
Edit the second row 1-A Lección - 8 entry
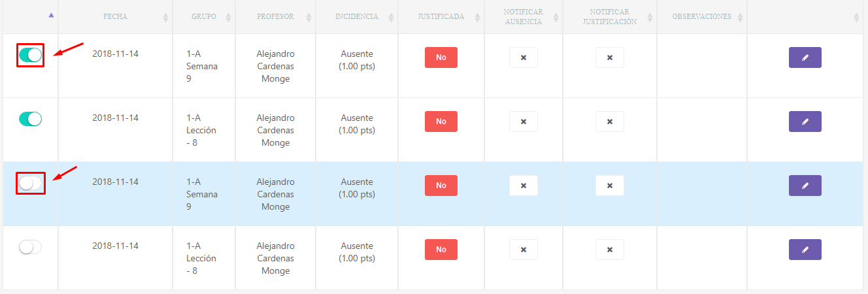[x=805, y=122]
